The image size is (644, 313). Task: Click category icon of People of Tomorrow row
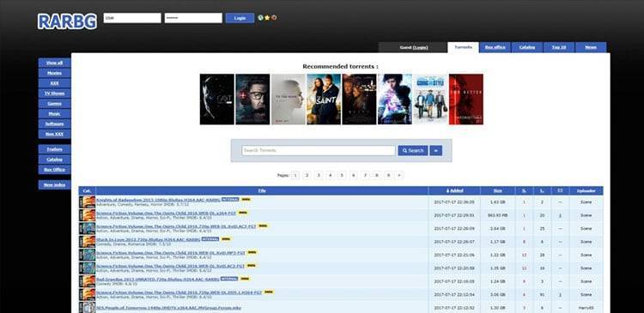[87, 307]
